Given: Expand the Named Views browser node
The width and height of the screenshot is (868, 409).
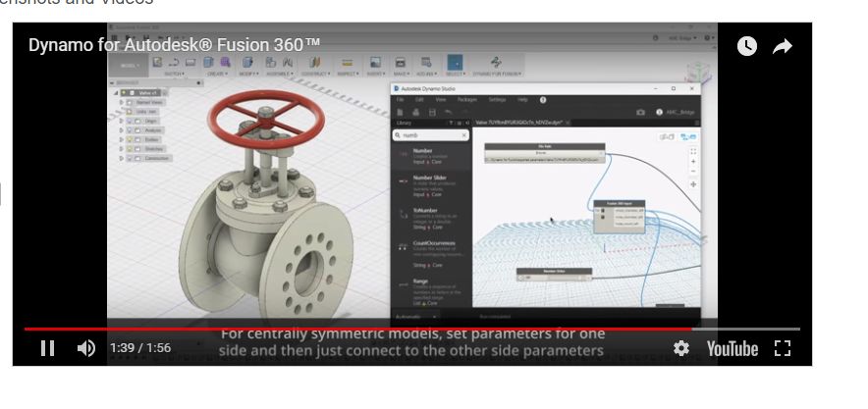Looking at the screenshot, I should pyautogui.click(x=122, y=102).
